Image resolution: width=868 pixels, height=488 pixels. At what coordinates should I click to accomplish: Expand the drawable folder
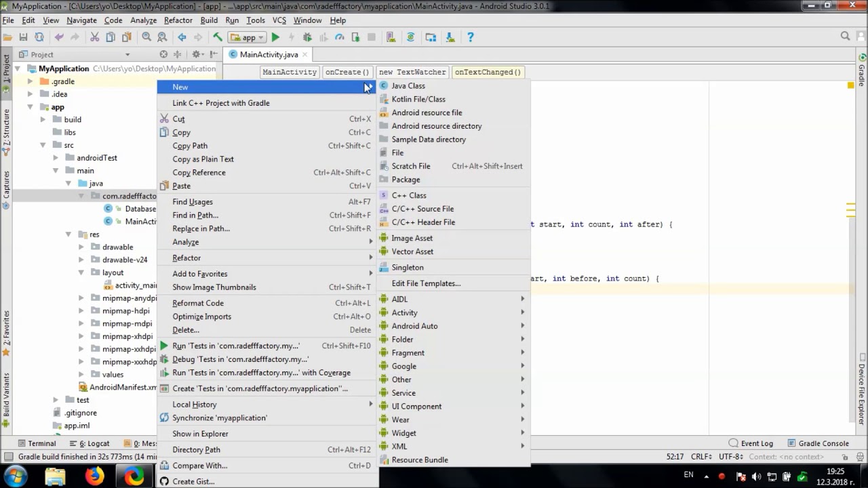[81, 247]
